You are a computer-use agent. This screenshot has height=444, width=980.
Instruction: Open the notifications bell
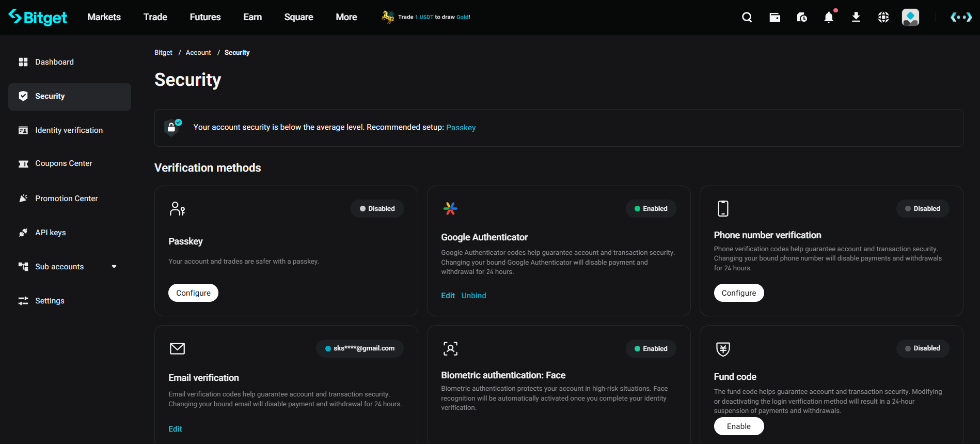829,18
